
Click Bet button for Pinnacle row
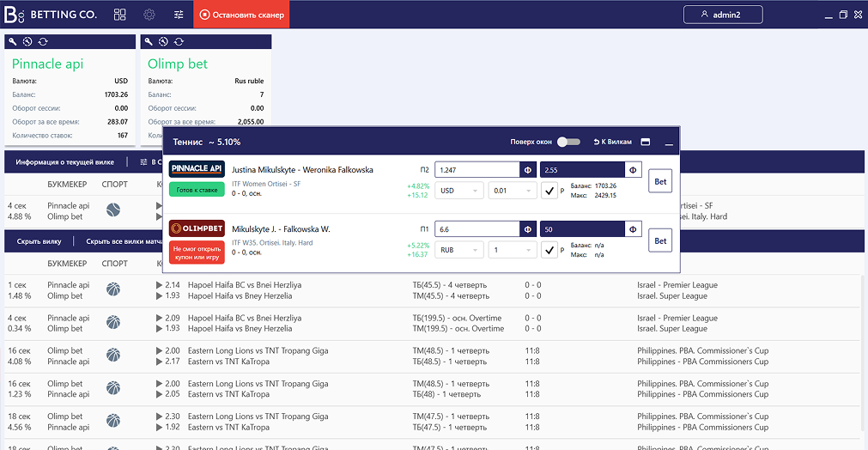(660, 181)
